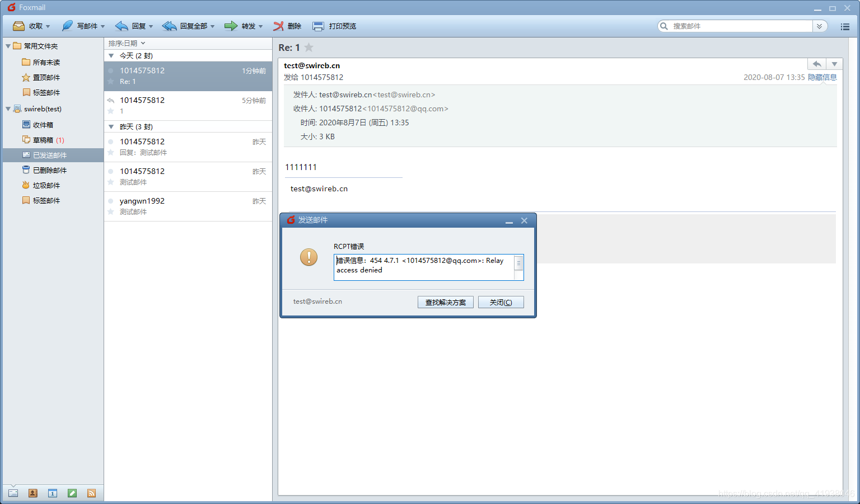
Task: Star the Re: 1 message in list
Action: pyautogui.click(x=111, y=82)
